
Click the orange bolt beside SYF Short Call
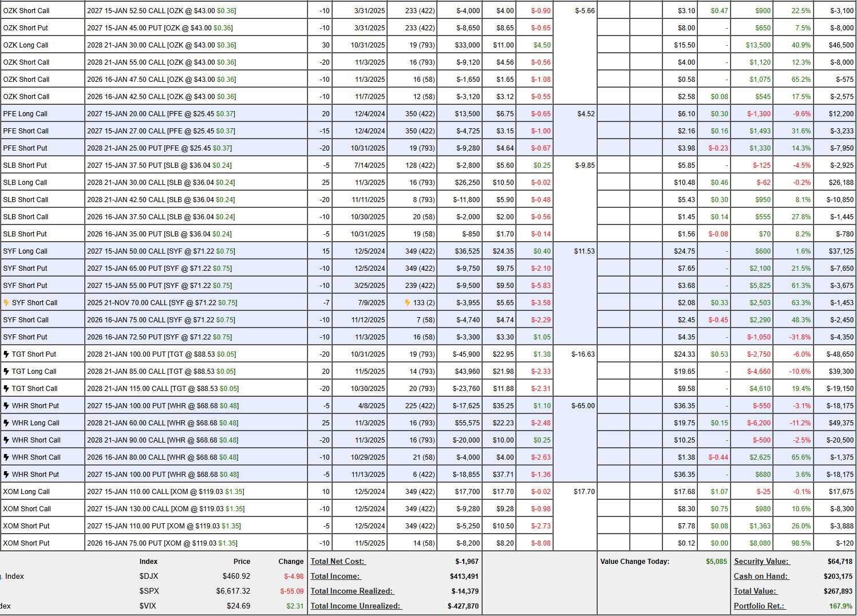coord(6,303)
